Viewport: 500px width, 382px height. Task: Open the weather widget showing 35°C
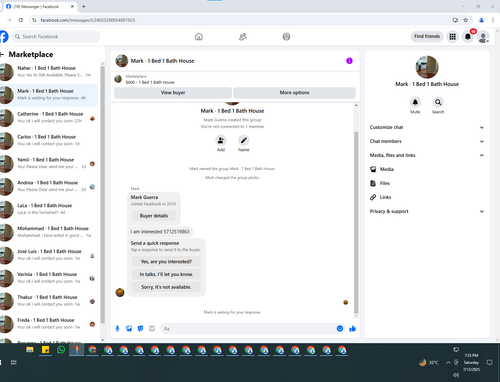click(428, 363)
